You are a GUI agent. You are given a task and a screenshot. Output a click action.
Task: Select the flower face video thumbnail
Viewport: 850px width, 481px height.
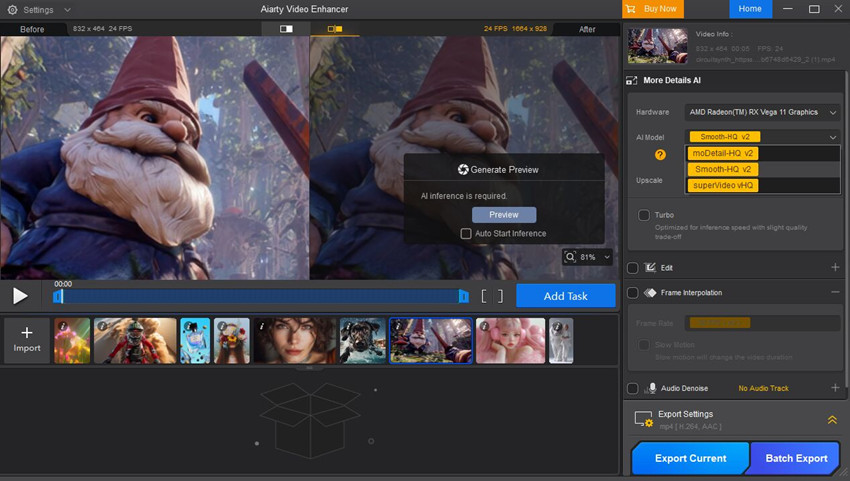232,341
